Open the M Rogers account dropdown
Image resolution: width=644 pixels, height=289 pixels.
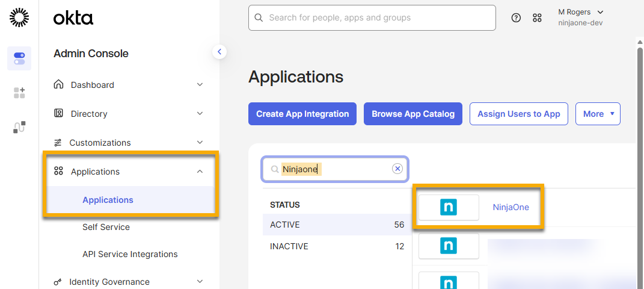click(x=580, y=17)
